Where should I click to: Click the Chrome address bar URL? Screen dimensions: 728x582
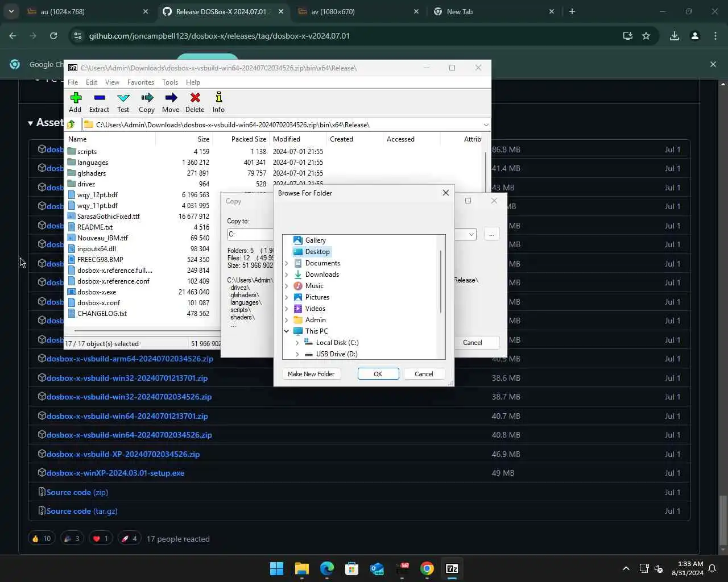(220, 36)
